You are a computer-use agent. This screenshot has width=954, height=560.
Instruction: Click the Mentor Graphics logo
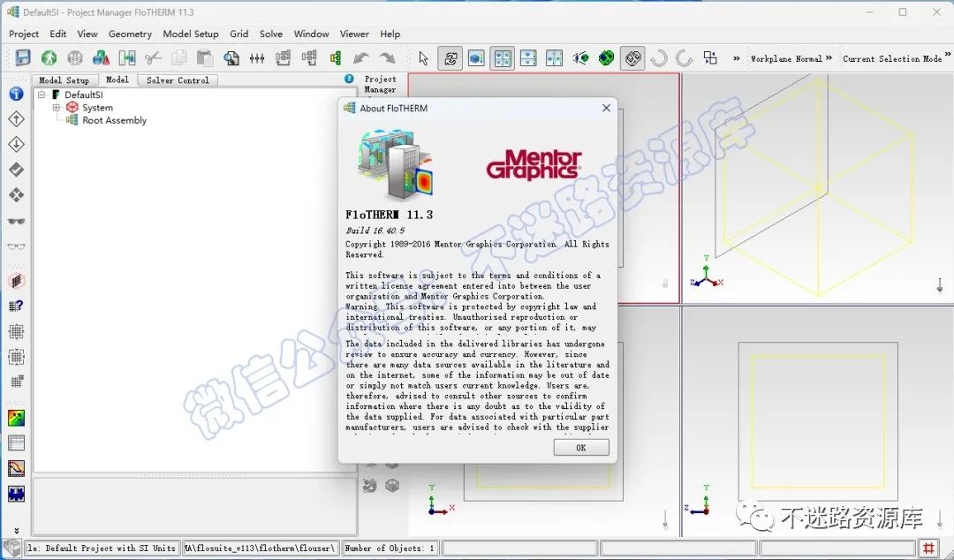[x=534, y=165]
